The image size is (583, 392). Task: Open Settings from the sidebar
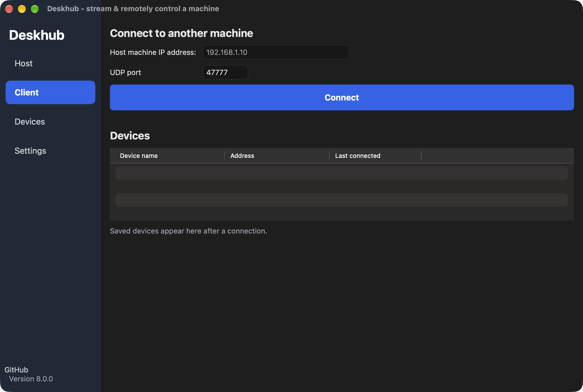50,151
